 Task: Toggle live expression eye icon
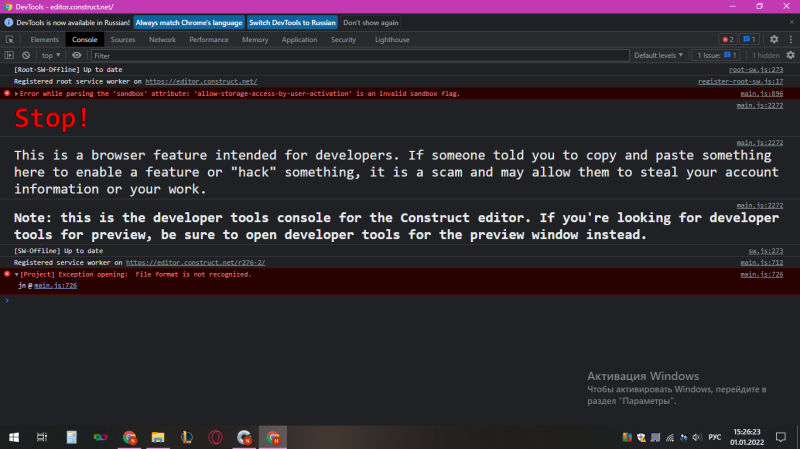[77, 55]
